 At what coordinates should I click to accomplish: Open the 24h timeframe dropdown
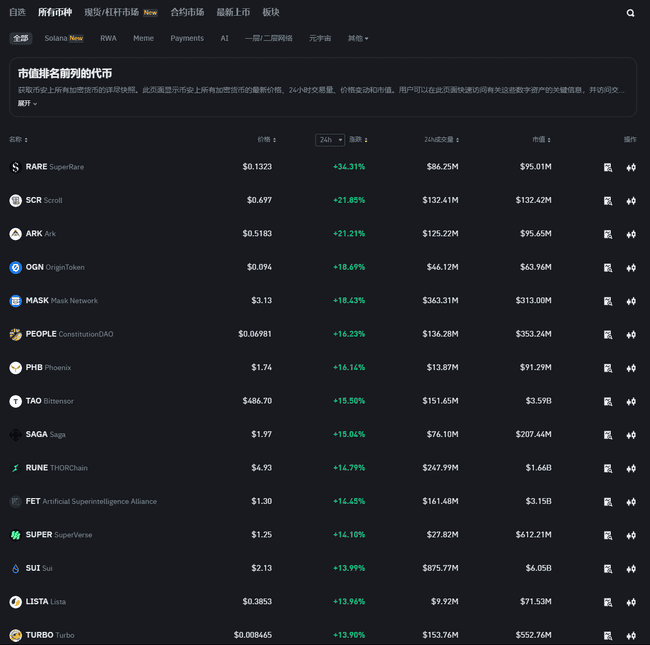[x=330, y=140]
